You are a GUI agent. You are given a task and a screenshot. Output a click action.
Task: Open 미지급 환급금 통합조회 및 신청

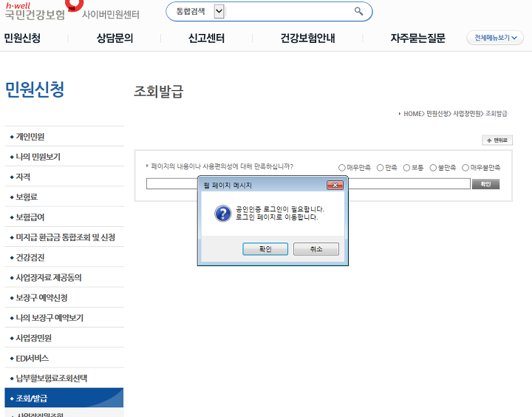(x=64, y=237)
